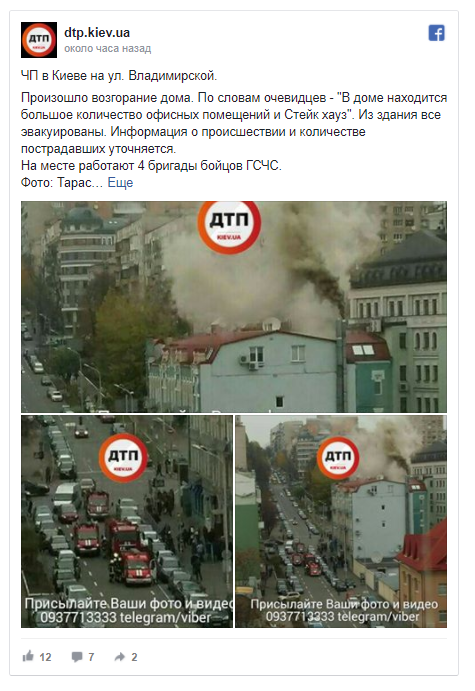
Task: Click the thumbs-up like icon
Action: click(28, 656)
